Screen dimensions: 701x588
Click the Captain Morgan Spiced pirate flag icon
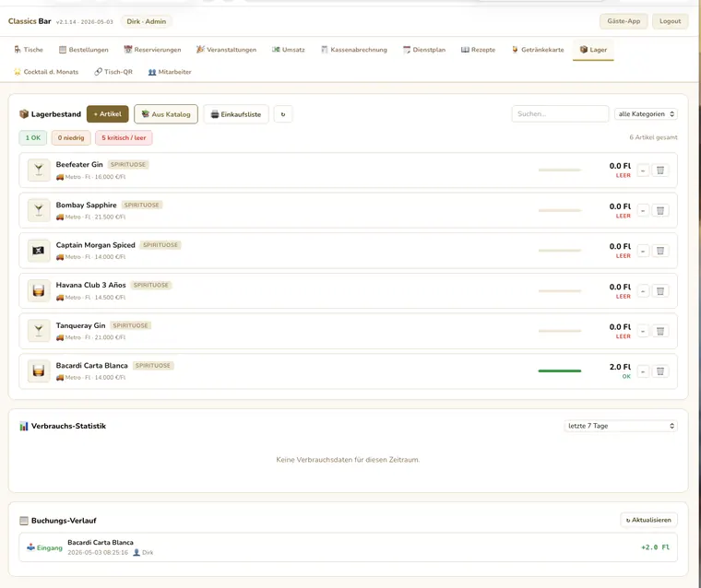[x=39, y=250]
